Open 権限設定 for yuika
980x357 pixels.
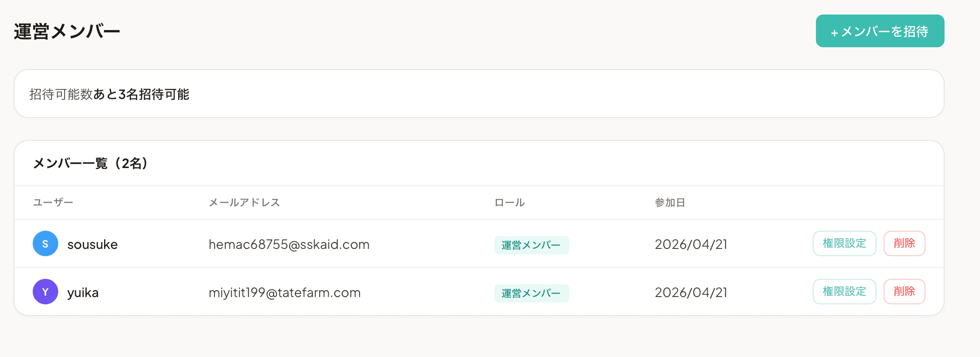tap(844, 292)
